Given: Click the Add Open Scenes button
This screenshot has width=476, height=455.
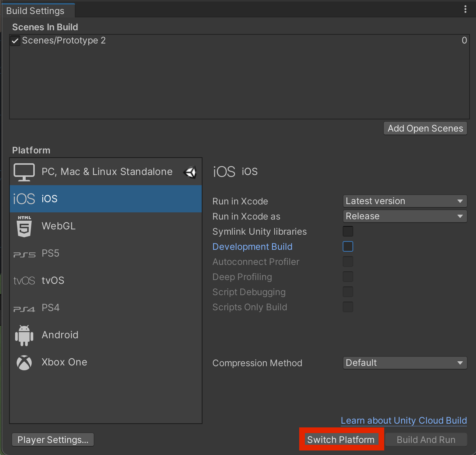Looking at the screenshot, I should (425, 128).
